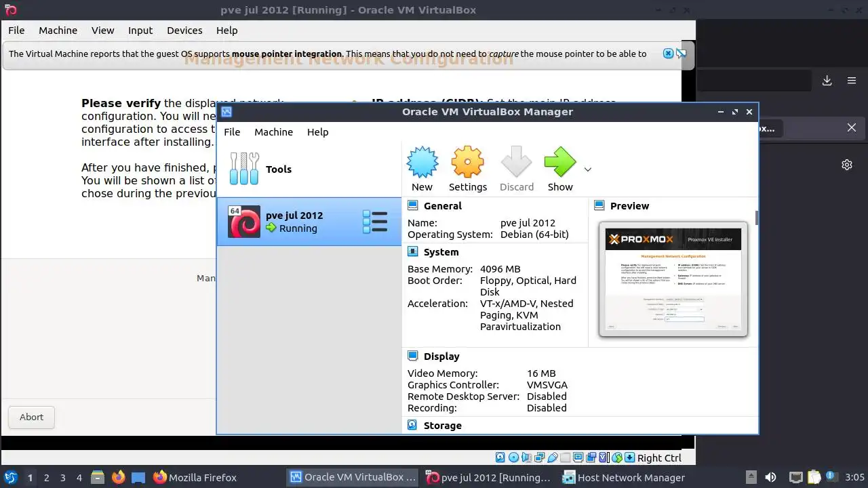Click the clock in the taskbar
The image size is (868, 488).
tap(854, 477)
